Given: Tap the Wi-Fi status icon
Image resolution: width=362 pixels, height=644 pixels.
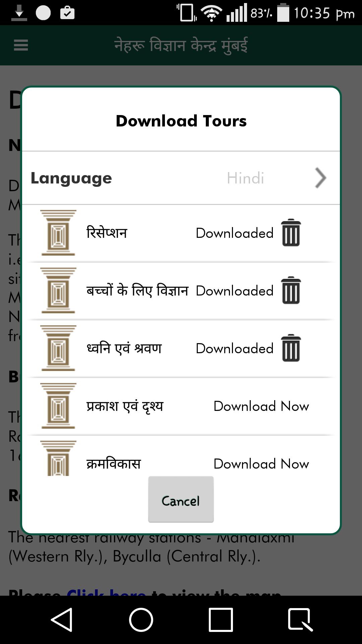Looking at the screenshot, I should [211, 13].
